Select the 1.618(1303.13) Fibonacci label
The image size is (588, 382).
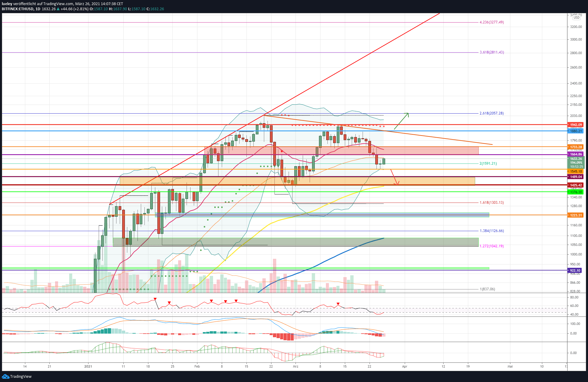point(492,203)
